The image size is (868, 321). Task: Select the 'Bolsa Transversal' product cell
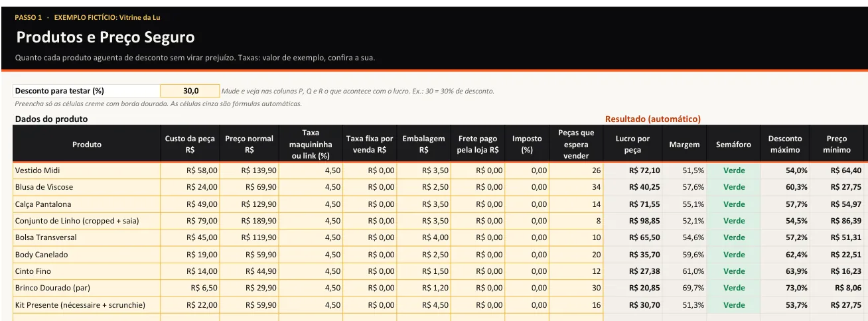pyautogui.click(x=87, y=237)
